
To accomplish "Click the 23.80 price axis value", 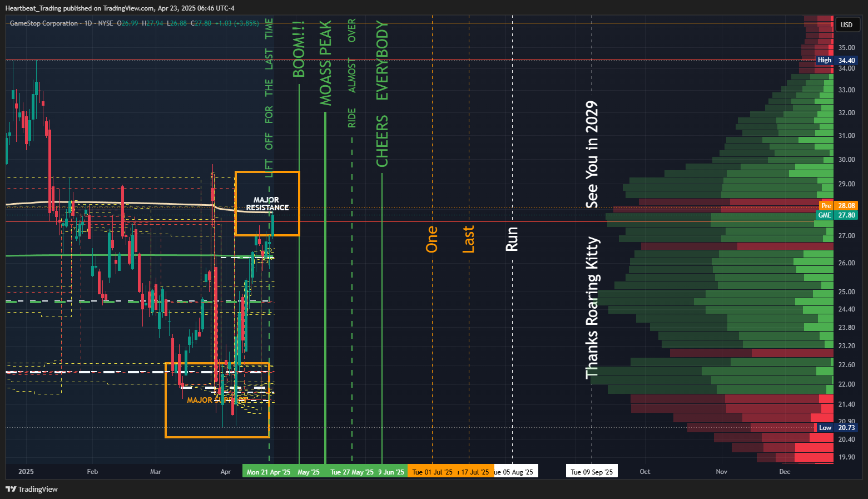I will pos(846,327).
